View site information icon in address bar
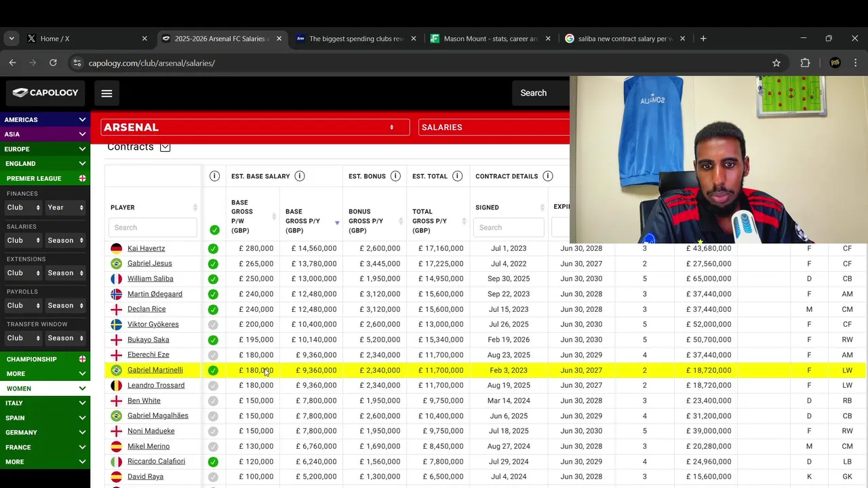 click(77, 63)
